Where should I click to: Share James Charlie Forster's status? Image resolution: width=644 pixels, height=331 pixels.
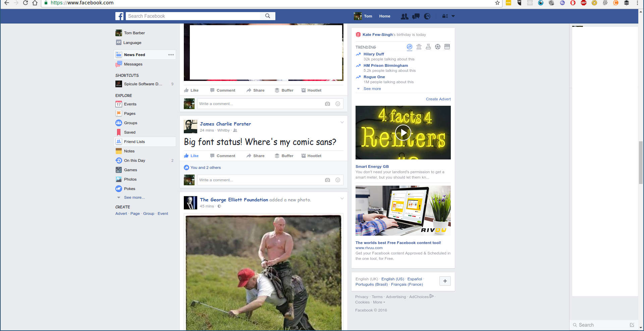click(x=255, y=156)
